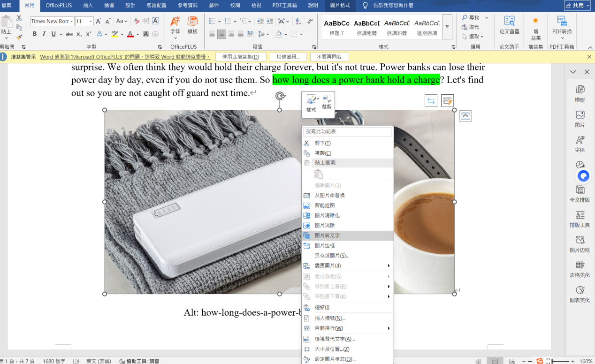Image resolution: width=595 pixels, height=364 pixels.
Task: Select 另存成圖片 in the context menu
Action: coord(347,256)
